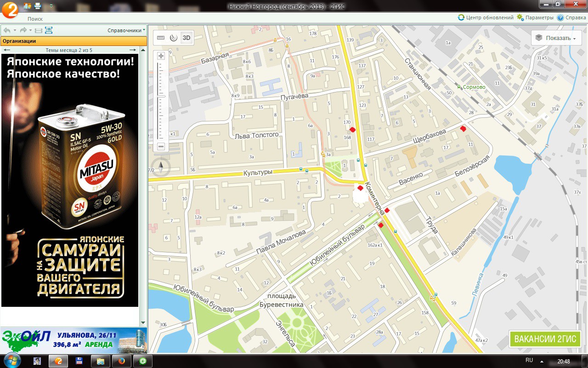Open Параметры settings
This screenshot has width=588, height=368.
tap(535, 17)
